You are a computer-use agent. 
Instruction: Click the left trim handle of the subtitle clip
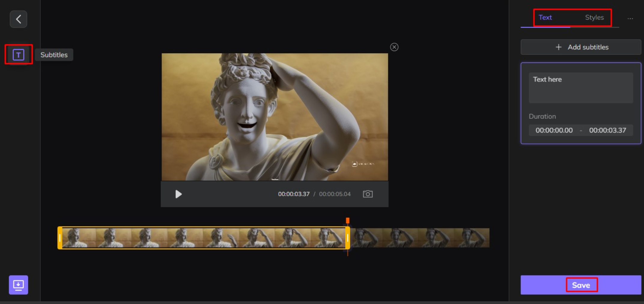(60, 238)
